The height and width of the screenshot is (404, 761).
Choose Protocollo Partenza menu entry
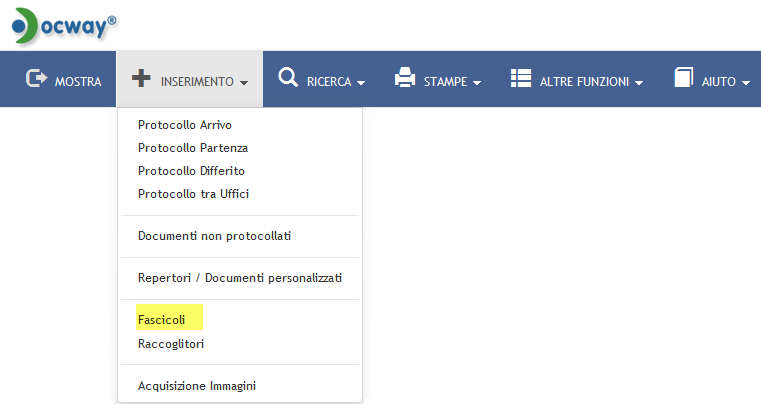point(193,148)
